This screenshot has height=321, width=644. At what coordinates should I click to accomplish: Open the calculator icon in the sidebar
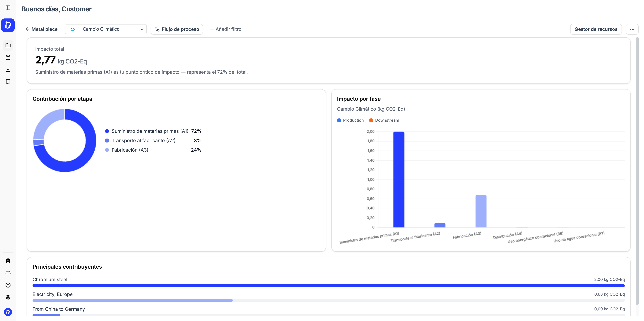8,82
